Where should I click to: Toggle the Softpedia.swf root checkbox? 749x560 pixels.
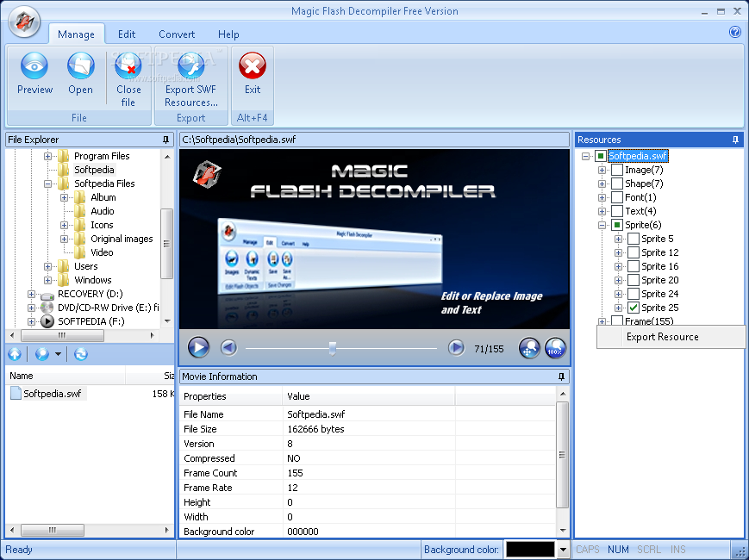tap(601, 156)
